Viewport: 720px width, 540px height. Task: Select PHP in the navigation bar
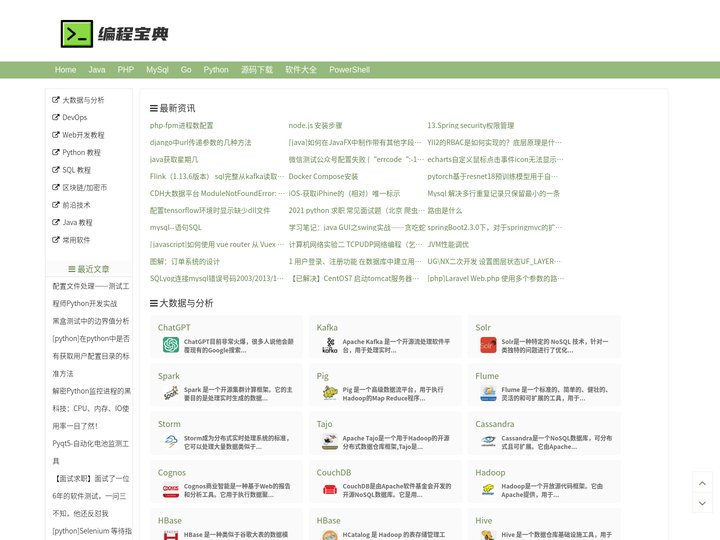pos(125,70)
